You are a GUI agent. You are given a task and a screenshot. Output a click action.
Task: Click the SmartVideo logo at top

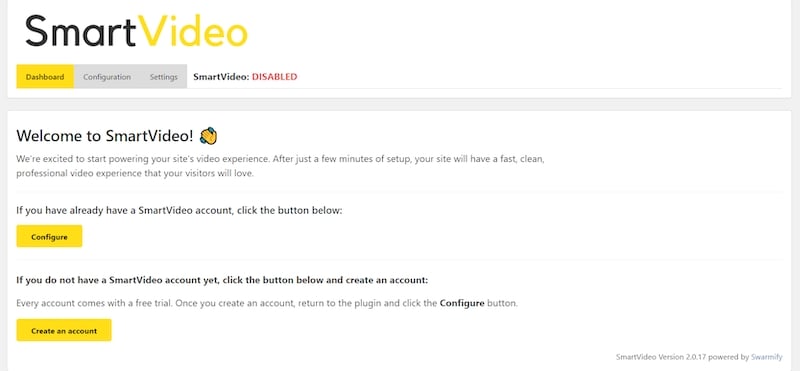pyautogui.click(x=136, y=31)
